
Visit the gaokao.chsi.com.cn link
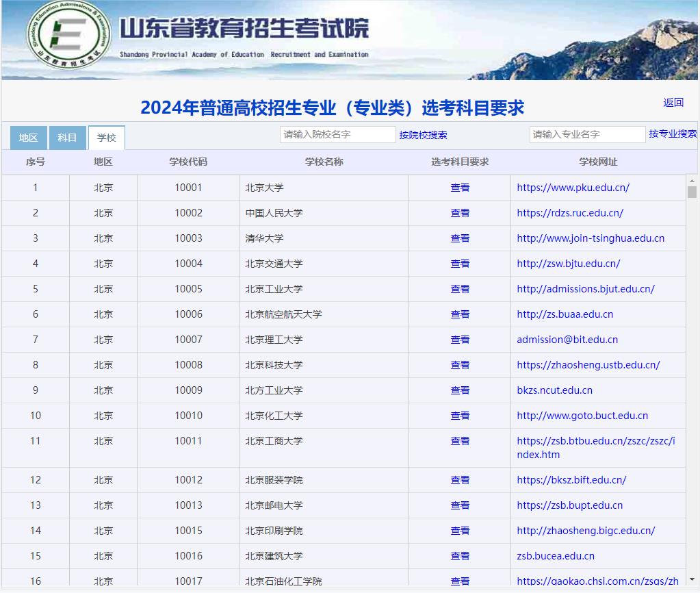[598, 581]
